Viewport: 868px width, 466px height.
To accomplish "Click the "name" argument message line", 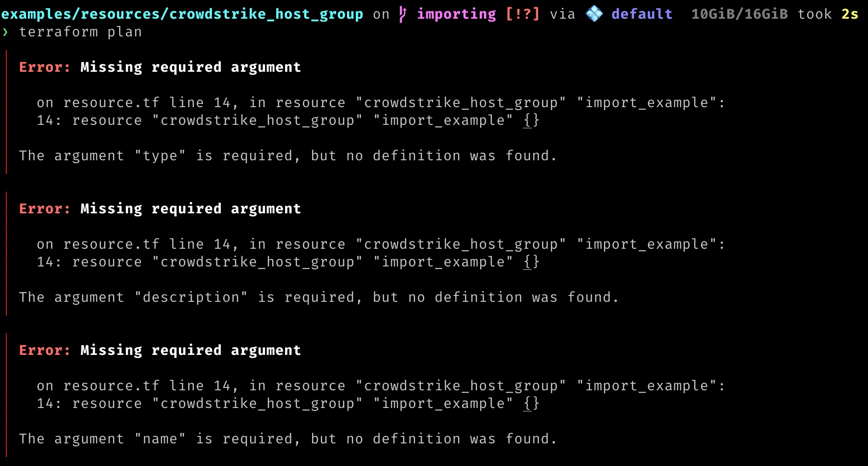I will click(288, 439).
